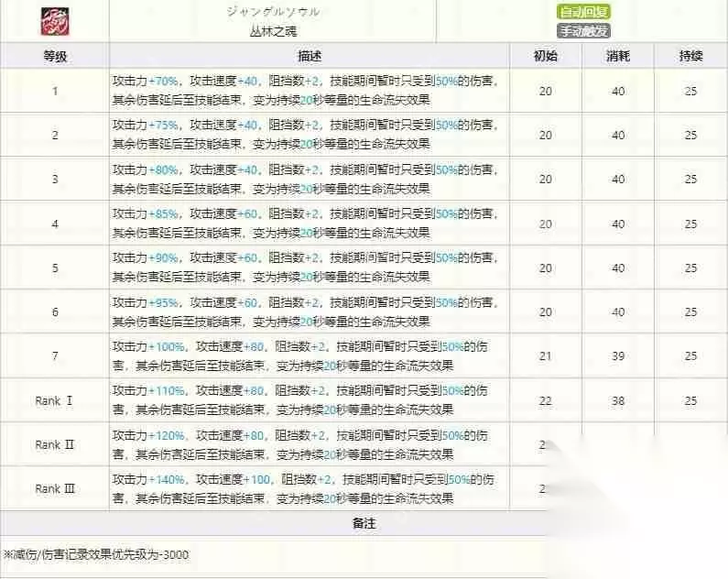Image resolution: width=728 pixels, height=579 pixels.
Task: Click cost value 40 in level 6 row
Action: (618, 312)
